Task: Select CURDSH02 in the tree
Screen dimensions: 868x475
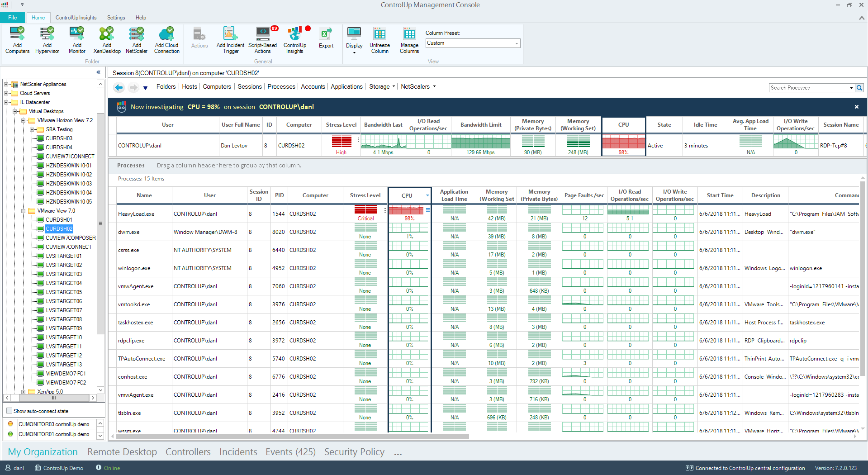Action: tap(59, 229)
